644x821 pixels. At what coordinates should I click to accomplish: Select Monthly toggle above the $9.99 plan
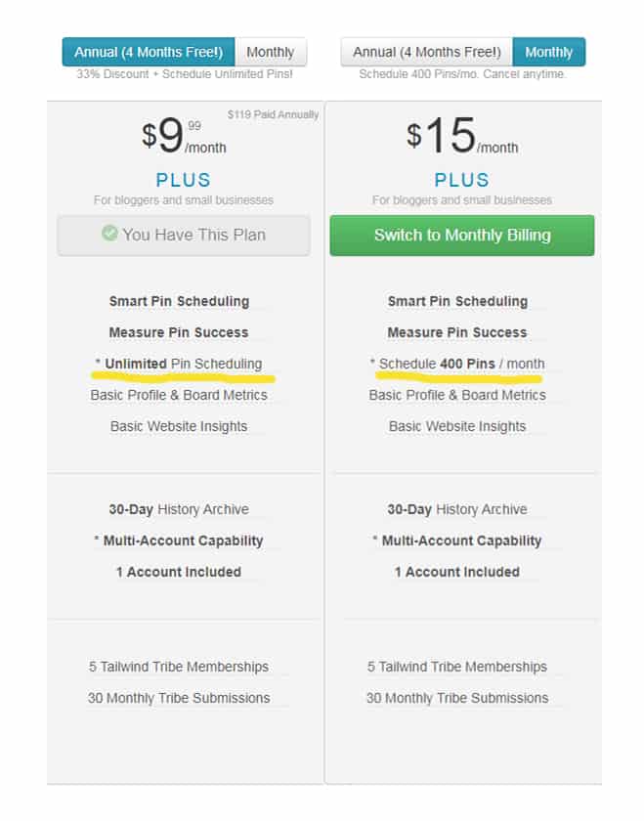(x=271, y=52)
